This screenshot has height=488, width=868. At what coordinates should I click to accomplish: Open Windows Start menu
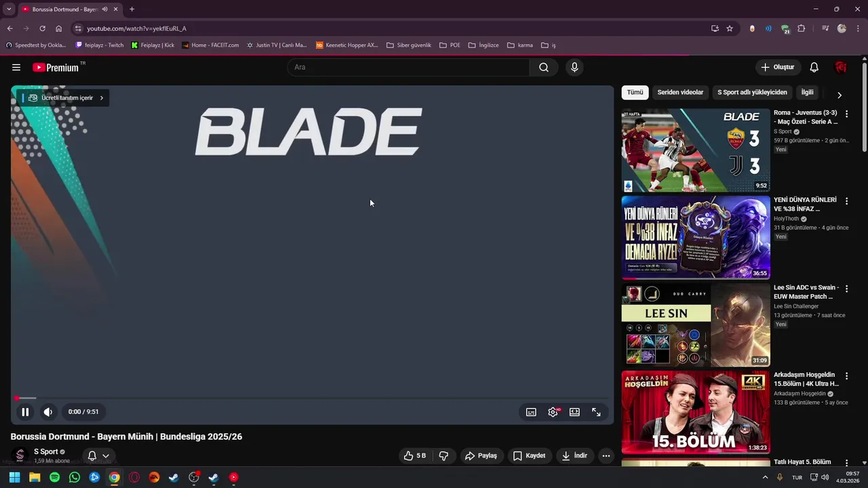14,477
